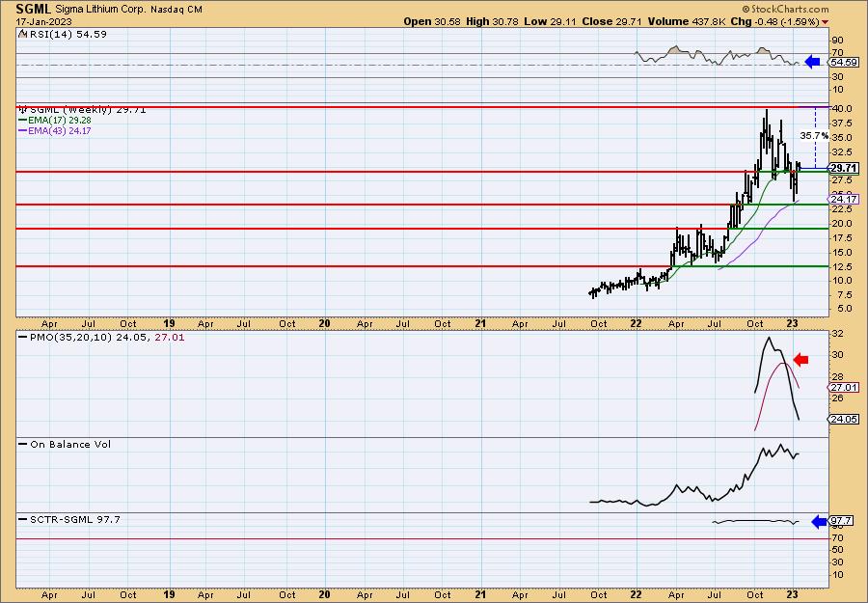
Task: Click the green EMA(17) legend line swatch
Action: (x=23, y=121)
